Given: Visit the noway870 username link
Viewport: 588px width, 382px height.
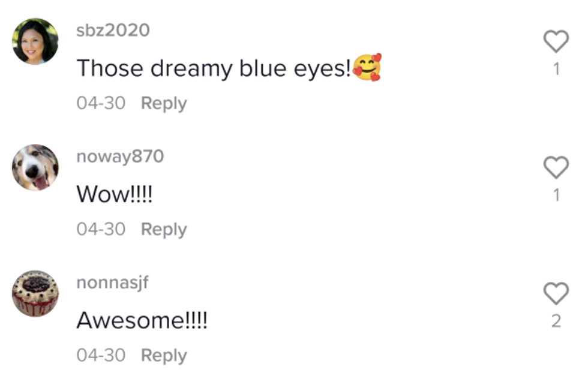Looking at the screenshot, I should point(120,157).
